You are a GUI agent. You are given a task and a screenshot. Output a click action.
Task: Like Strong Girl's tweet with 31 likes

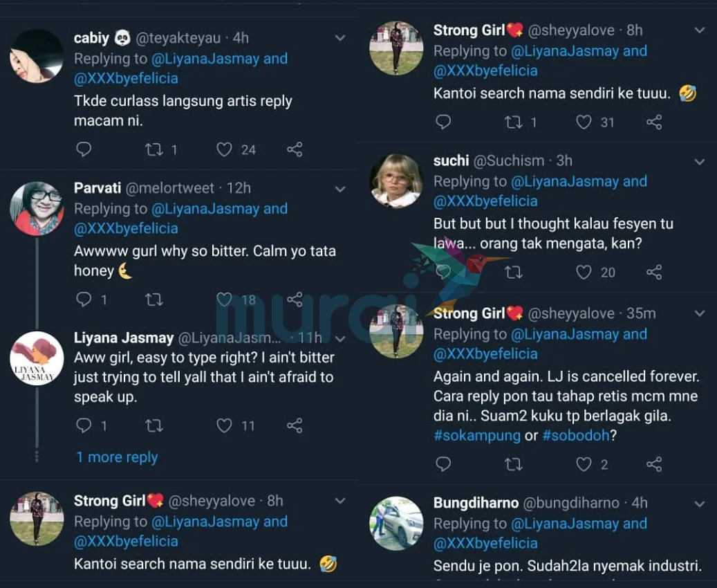click(584, 122)
